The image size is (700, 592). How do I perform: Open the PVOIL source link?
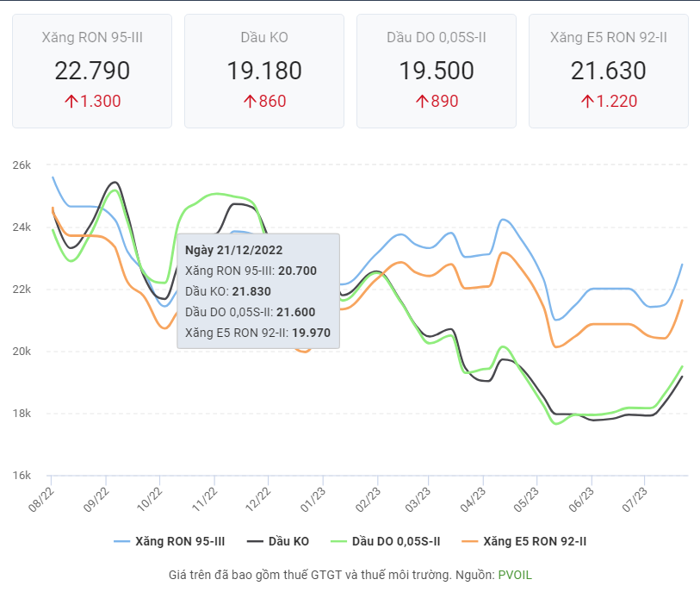point(519,574)
